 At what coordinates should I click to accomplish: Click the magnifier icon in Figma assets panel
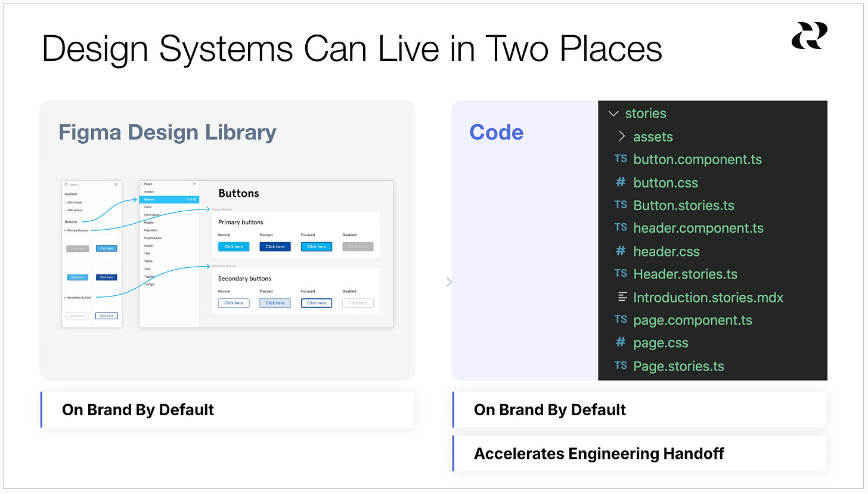point(66,185)
